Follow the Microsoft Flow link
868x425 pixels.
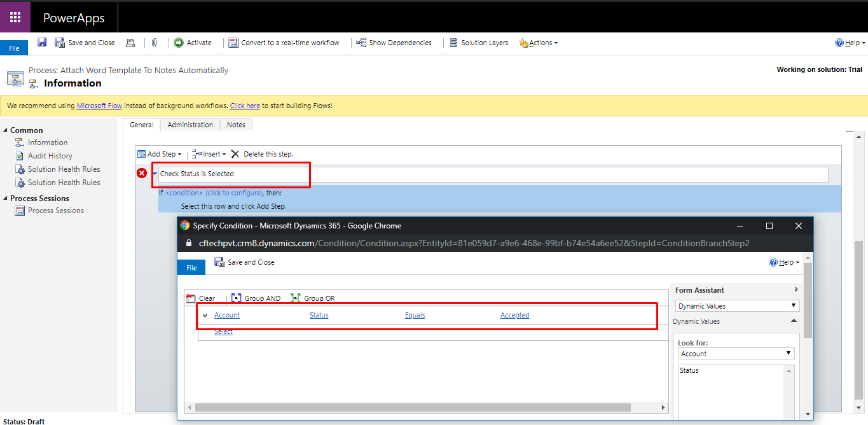tap(99, 106)
